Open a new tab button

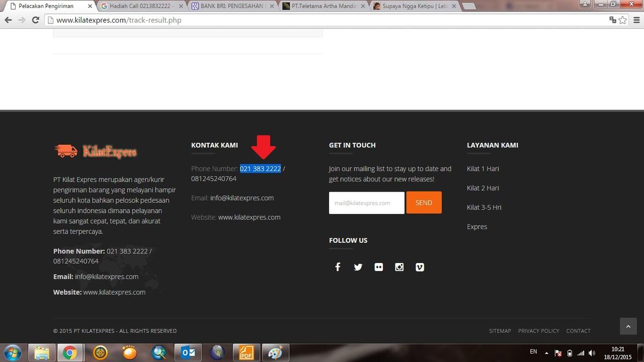(469, 7)
